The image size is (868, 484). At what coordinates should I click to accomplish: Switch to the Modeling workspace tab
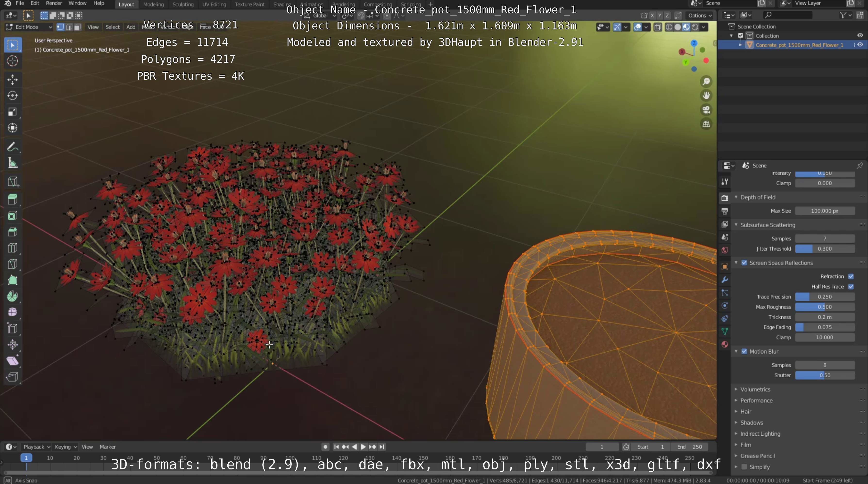tap(153, 4)
